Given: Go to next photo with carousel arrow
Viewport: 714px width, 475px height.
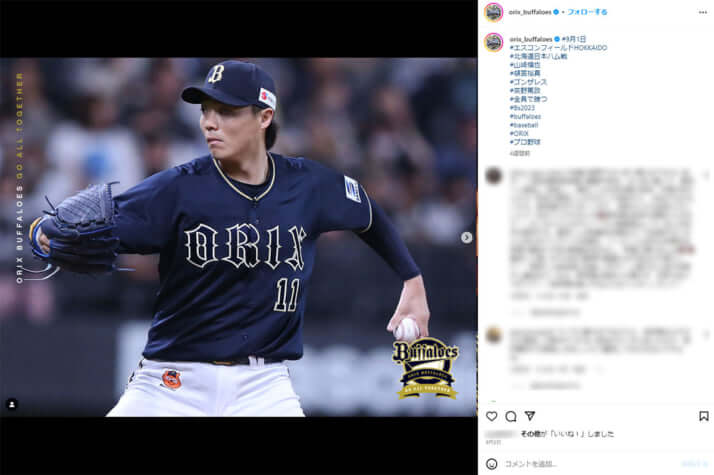Looking at the screenshot, I should (466, 237).
